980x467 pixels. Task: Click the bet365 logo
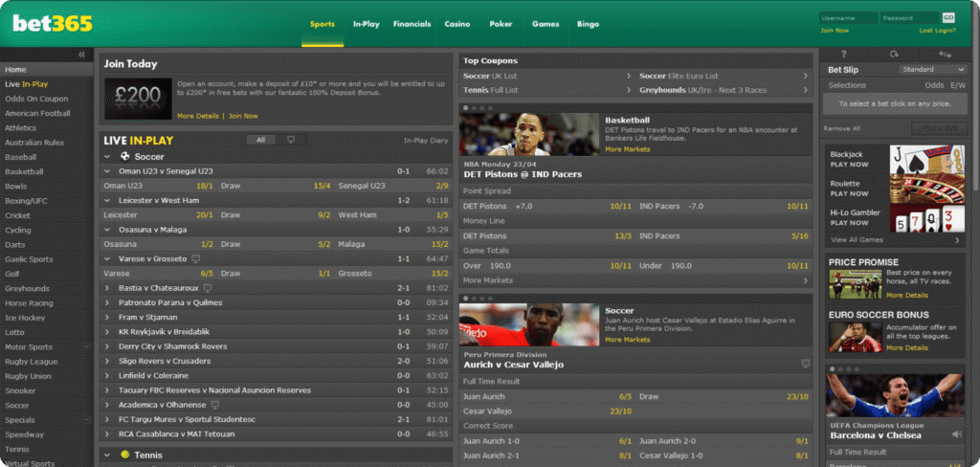[53, 23]
